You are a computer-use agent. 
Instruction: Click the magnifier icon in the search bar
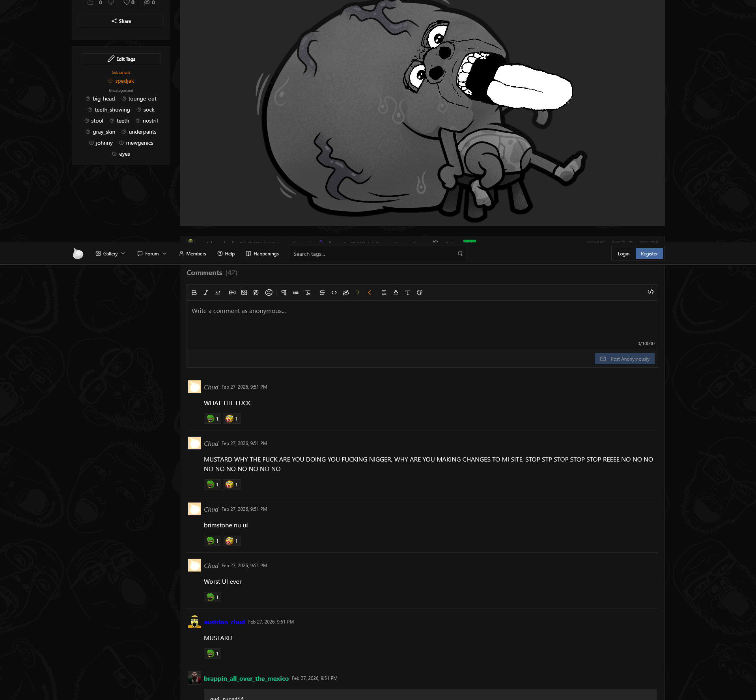point(460,254)
